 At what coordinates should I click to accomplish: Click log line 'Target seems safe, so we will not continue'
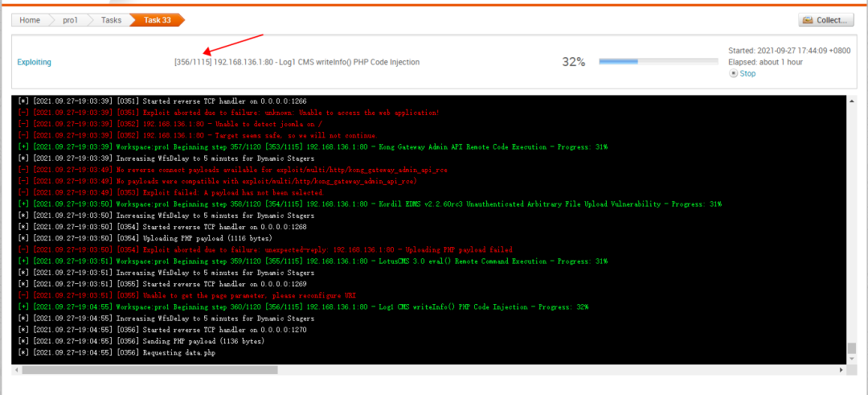tap(197, 136)
